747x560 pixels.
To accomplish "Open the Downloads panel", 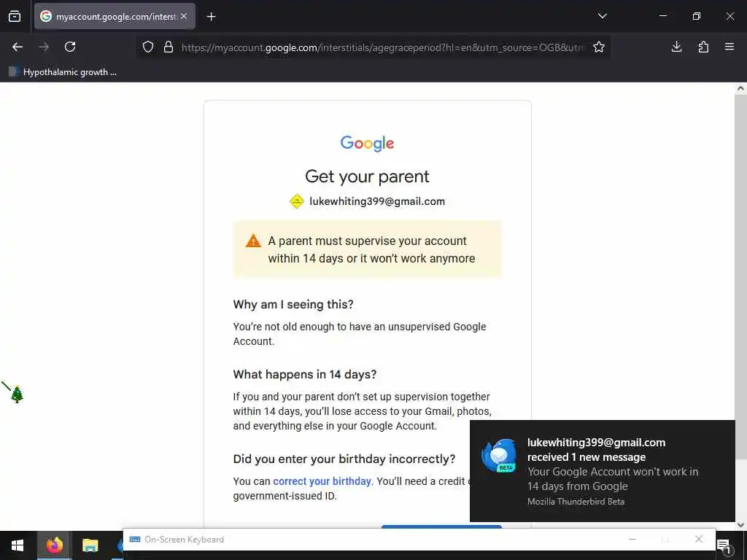I will 676,47.
